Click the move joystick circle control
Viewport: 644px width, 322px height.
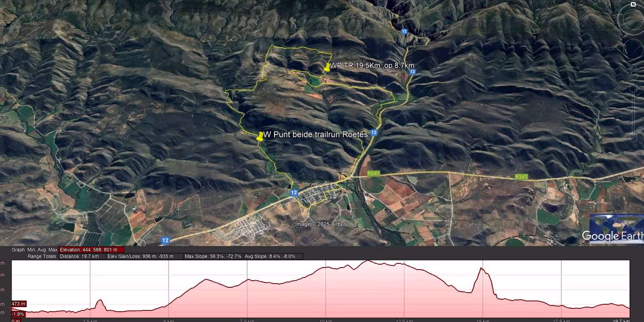[x=633, y=50]
